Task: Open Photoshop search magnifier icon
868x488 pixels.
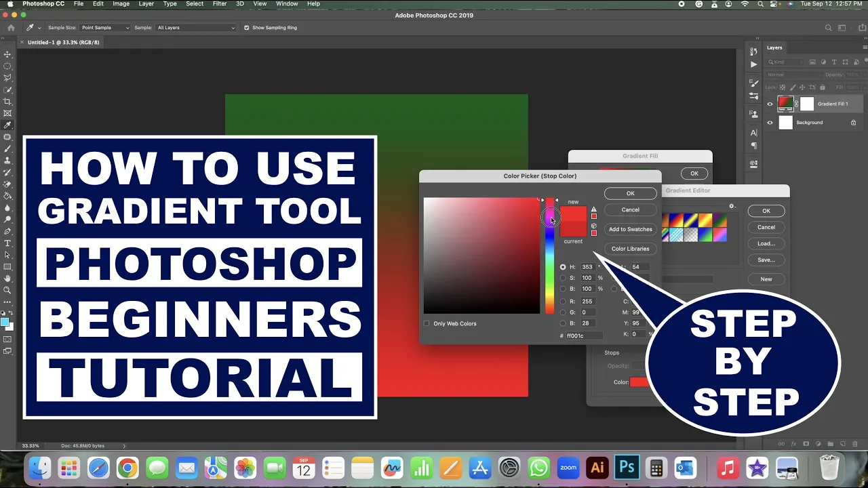Action: click(x=828, y=28)
